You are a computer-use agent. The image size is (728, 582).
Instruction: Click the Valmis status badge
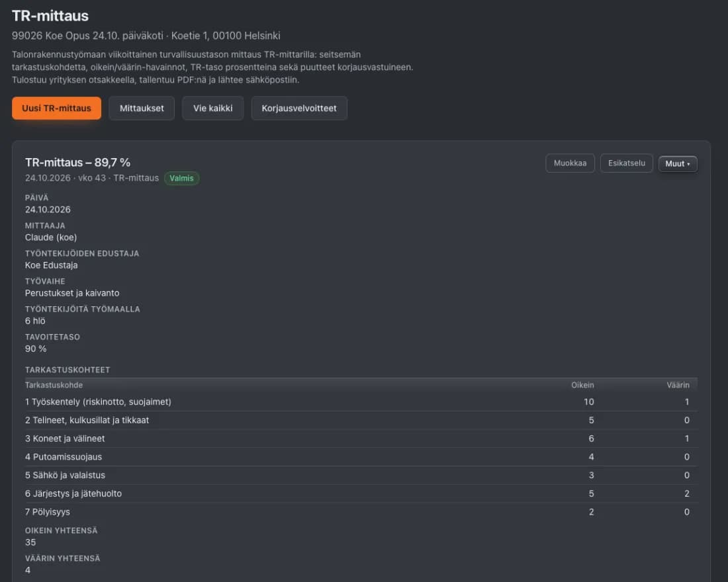coord(181,178)
